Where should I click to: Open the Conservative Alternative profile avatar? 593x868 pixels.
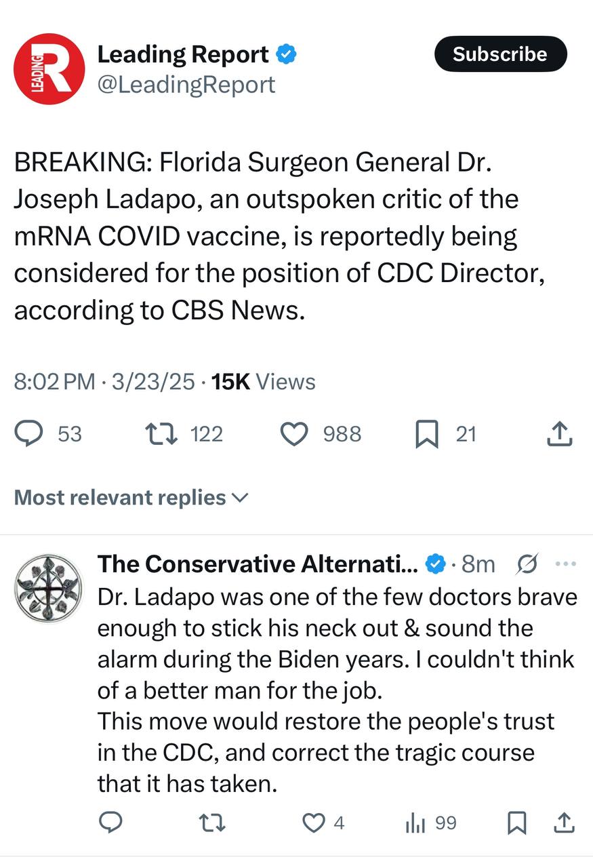(x=49, y=589)
